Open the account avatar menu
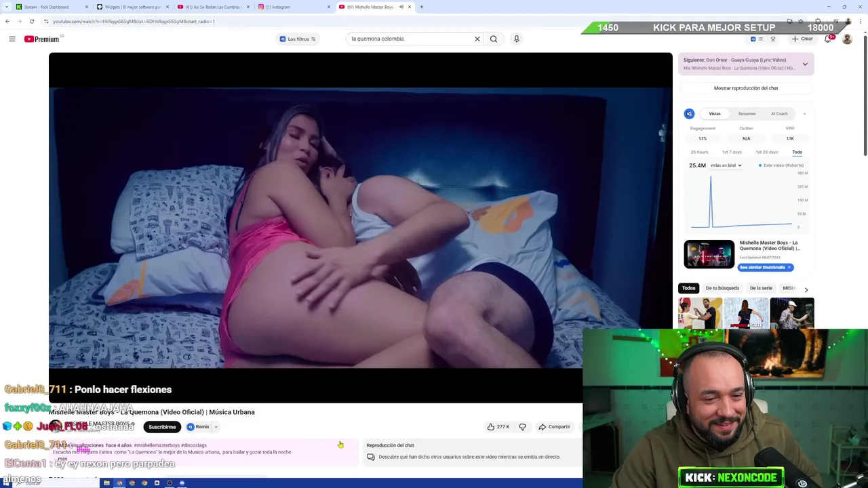The width and height of the screenshot is (868, 488). [x=847, y=39]
